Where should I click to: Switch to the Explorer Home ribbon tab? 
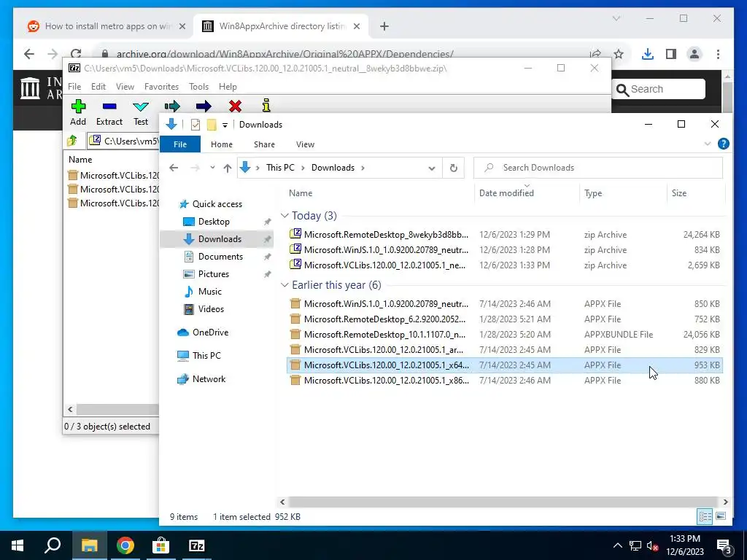pyautogui.click(x=222, y=144)
